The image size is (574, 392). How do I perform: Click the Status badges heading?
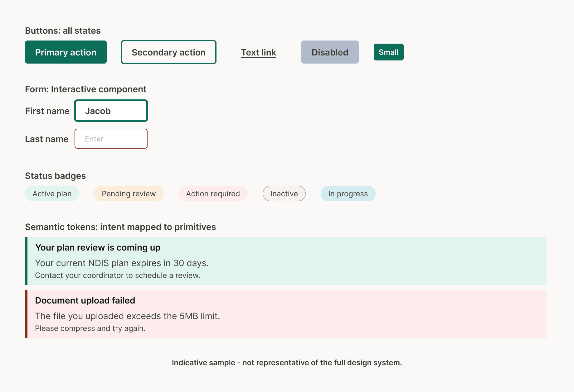[x=55, y=176]
